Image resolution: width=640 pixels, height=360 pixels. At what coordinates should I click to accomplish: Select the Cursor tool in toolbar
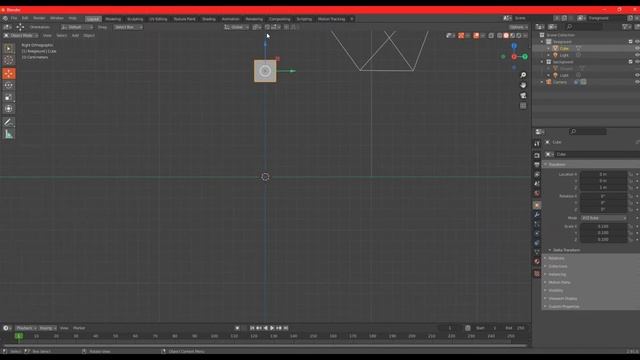pyautogui.click(x=9, y=60)
